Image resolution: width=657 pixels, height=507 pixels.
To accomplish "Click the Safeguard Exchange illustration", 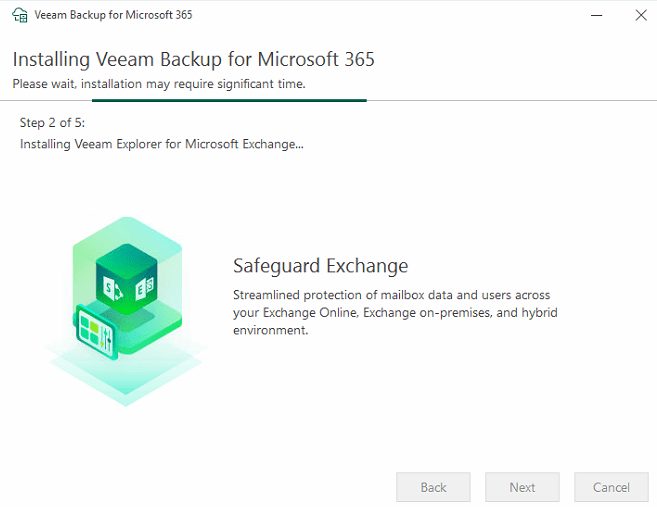I will click(126, 311).
